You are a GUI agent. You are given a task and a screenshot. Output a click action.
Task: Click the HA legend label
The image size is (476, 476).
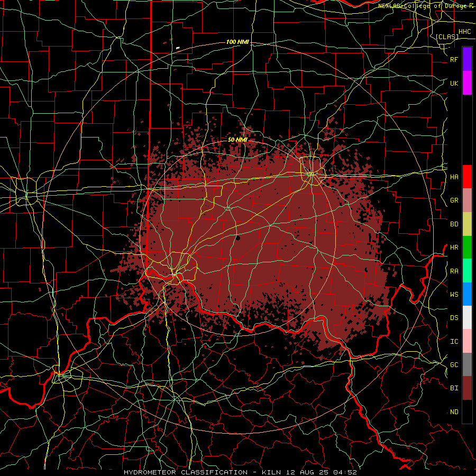(454, 177)
